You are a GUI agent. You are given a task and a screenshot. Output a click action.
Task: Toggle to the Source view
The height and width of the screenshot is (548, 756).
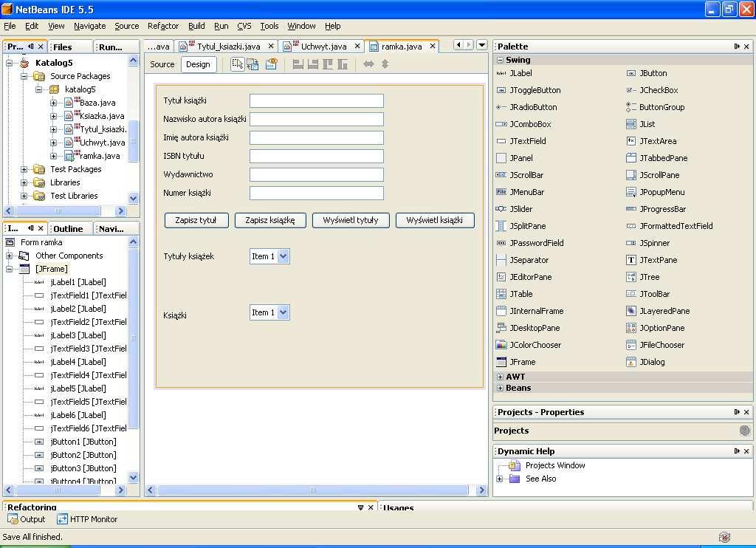(162, 64)
